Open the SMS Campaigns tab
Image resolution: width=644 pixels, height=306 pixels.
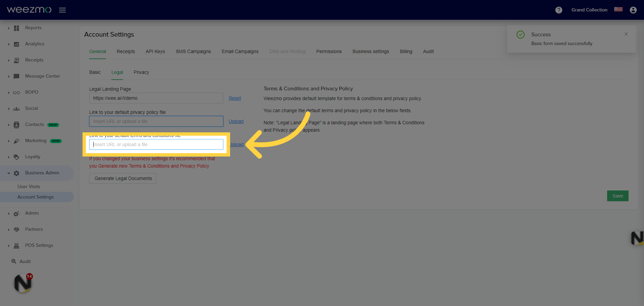click(x=193, y=51)
